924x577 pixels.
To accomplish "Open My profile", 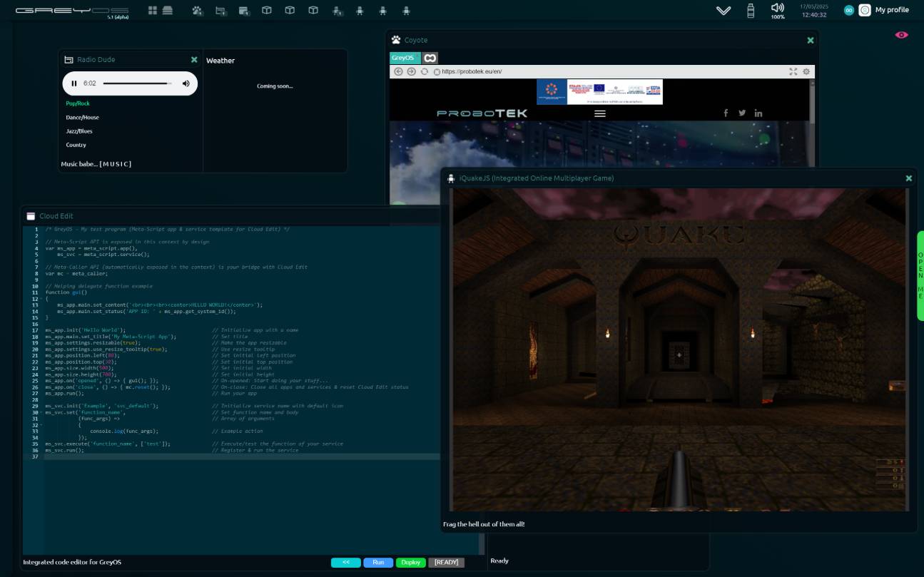I will pos(892,10).
